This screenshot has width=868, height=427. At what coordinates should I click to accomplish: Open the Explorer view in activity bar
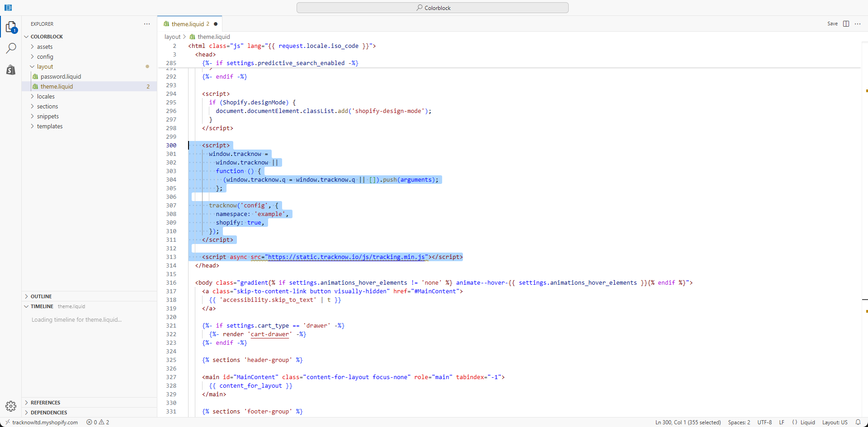[11, 27]
